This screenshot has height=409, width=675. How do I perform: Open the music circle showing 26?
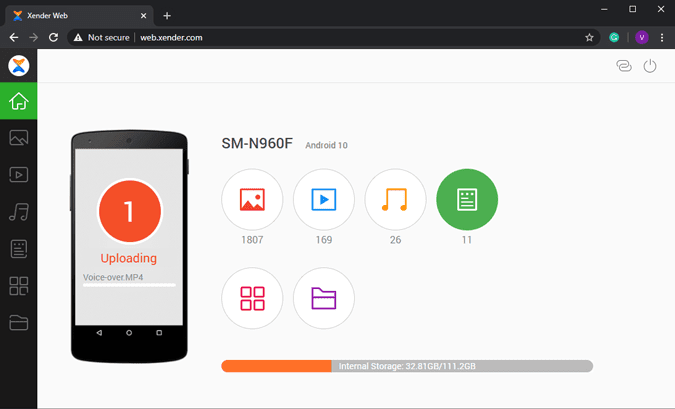coord(395,199)
